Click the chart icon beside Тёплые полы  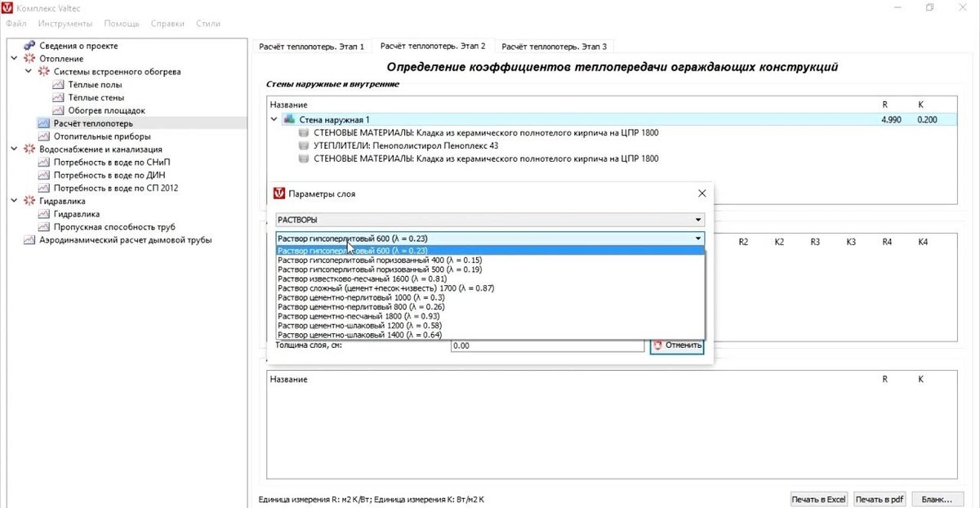57,85
